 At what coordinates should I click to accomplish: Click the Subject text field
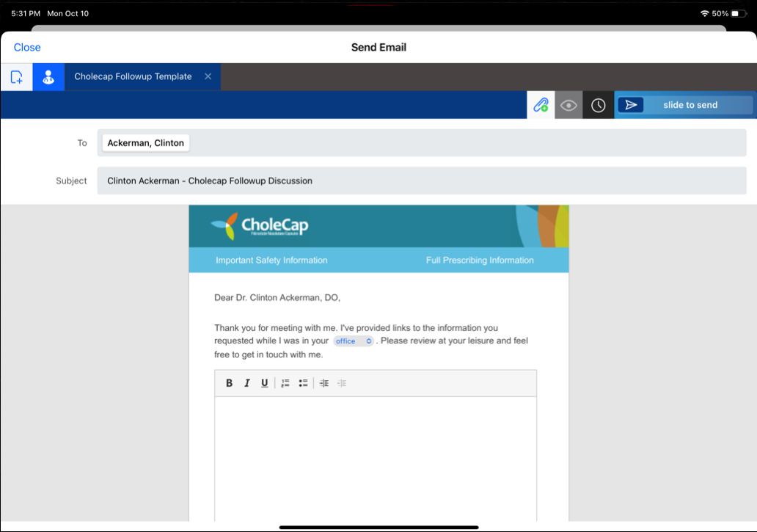pos(422,181)
